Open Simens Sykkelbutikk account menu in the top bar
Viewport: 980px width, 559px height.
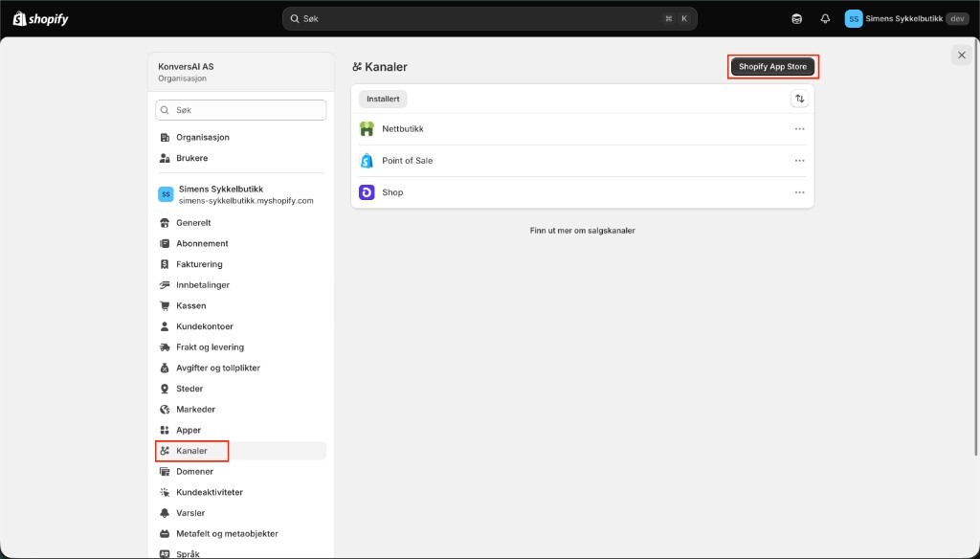(x=907, y=19)
